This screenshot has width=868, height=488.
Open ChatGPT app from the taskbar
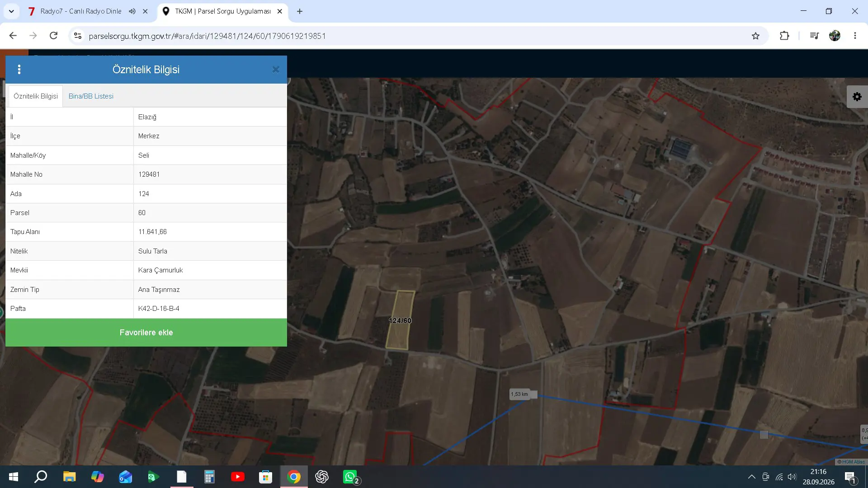click(322, 477)
